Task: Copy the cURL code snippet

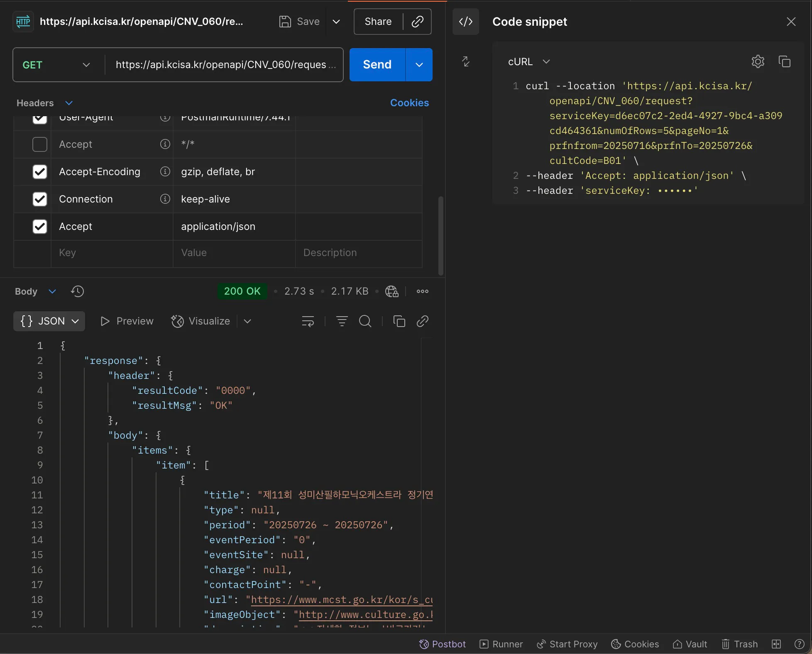Action: 784,62
